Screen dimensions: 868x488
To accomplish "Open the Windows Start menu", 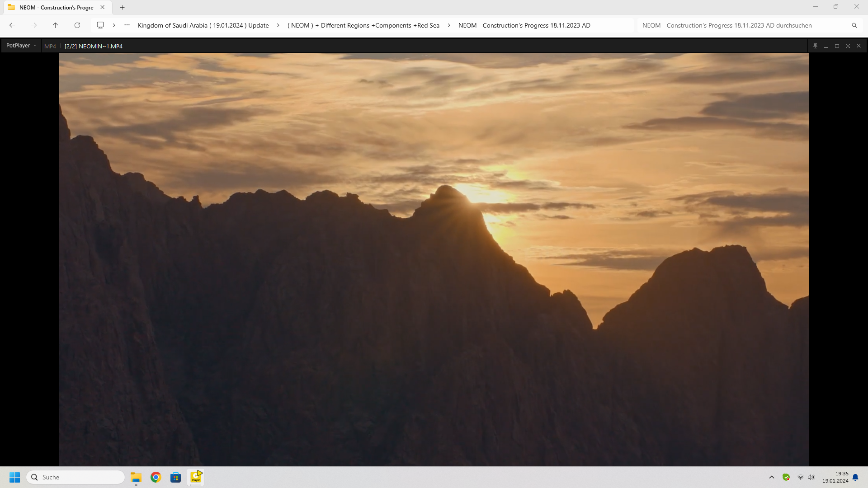I will point(14,477).
